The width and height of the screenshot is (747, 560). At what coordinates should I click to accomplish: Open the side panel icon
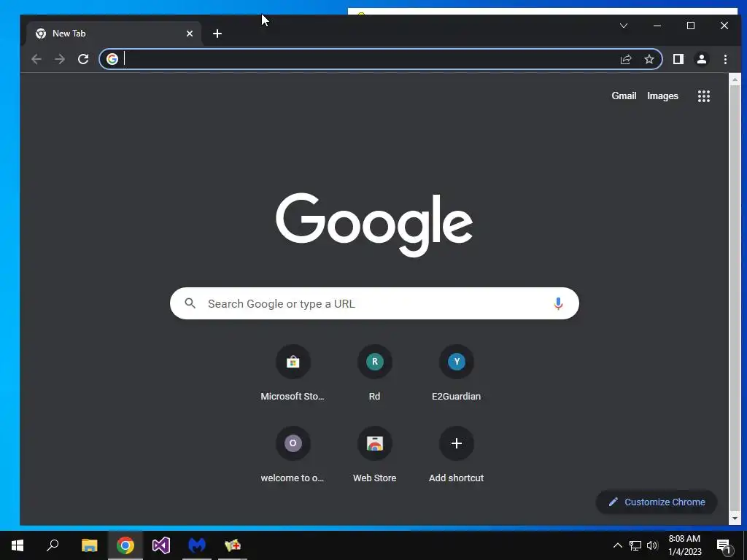(678, 59)
